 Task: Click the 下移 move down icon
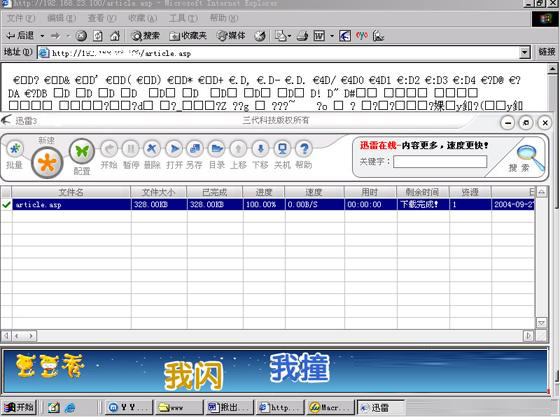(260, 149)
